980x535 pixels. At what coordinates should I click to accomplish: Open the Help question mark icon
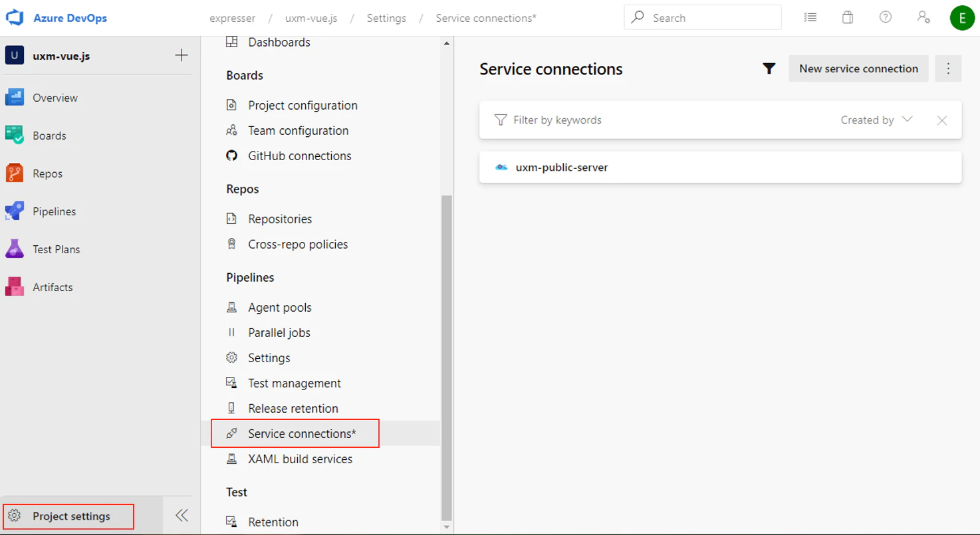(x=886, y=17)
